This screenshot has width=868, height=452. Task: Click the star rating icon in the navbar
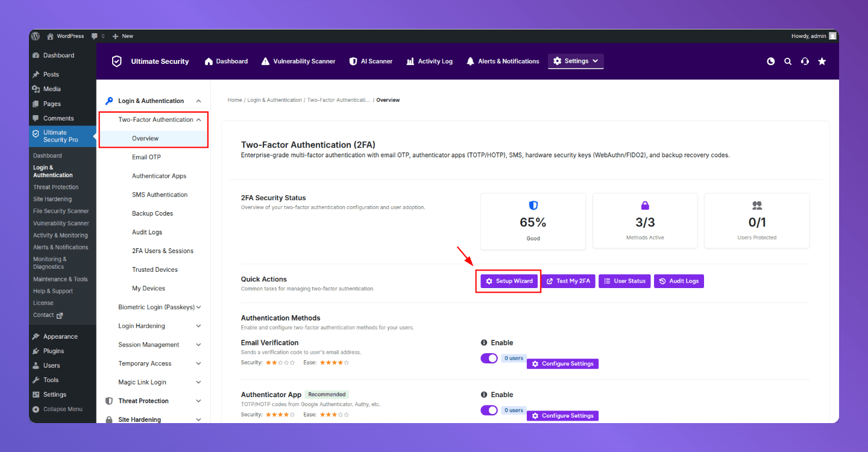coord(822,61)
